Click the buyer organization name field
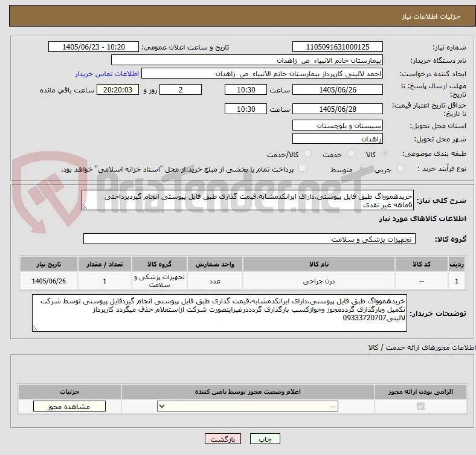 pyautogui.click(x=247, y=60)
